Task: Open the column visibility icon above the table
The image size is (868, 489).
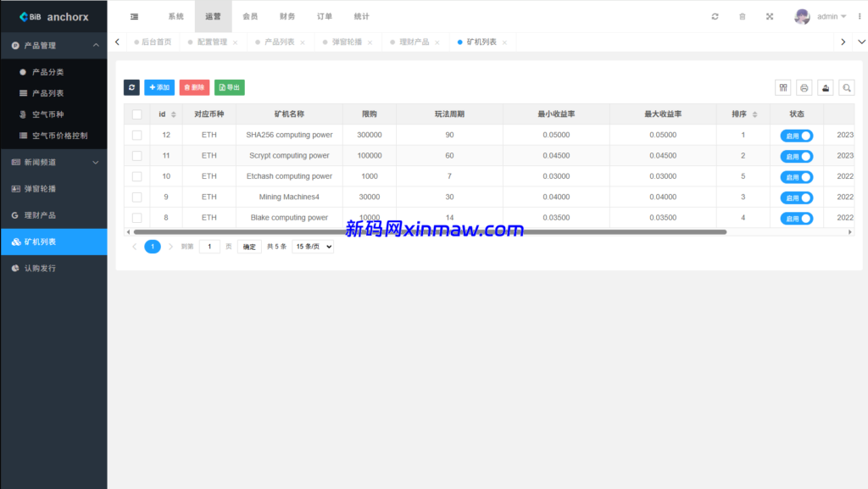Action: point(782,87)
